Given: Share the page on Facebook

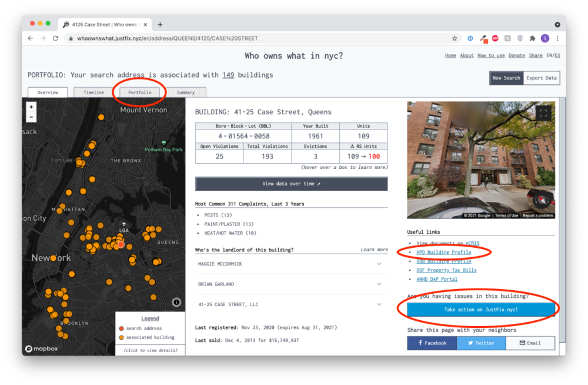Looking at the screenshot, I should pos(432,343).
